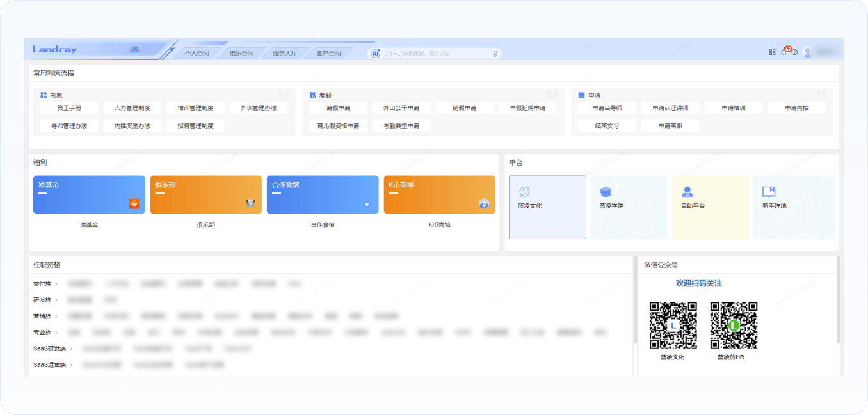Open the 自助平台 platform tile
This screenshot has height=415, width=868.
click(710, 207)
